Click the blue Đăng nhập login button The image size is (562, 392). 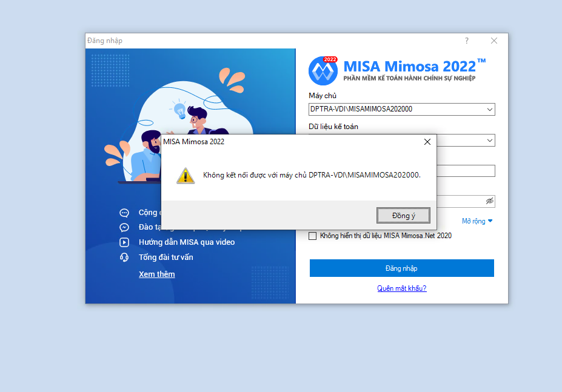click(x=402, y=268)
